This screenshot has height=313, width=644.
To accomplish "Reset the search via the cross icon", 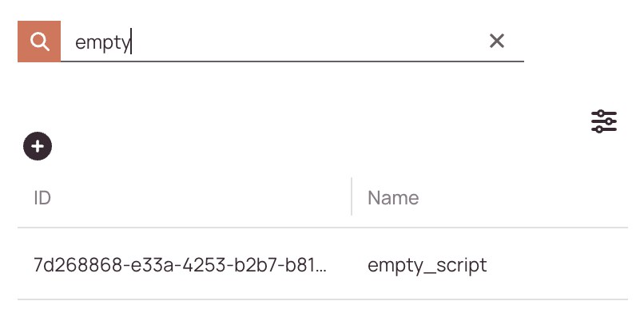I will (x=497, y=41).
